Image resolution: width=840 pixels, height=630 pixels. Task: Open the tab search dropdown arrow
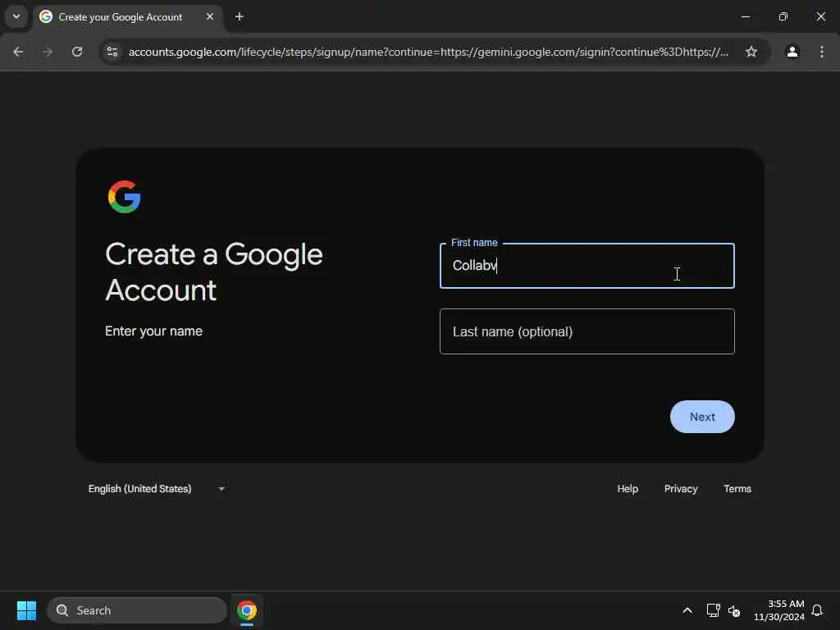pos(16,16)
